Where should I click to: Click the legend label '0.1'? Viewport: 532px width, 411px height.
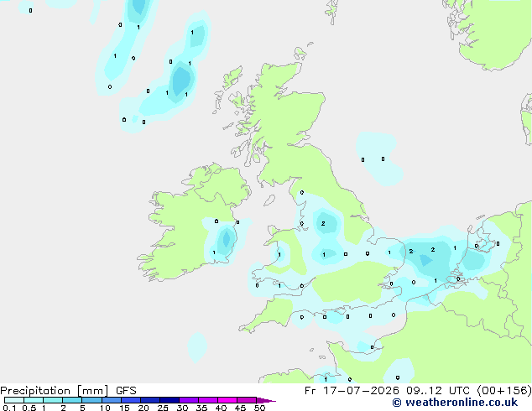[9, 408]
